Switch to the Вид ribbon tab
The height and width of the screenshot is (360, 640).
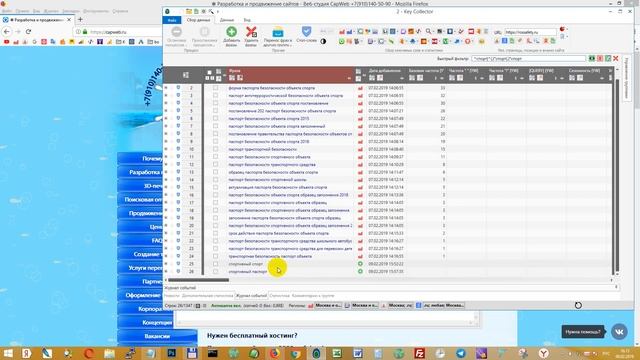click(x=247, y=20)
